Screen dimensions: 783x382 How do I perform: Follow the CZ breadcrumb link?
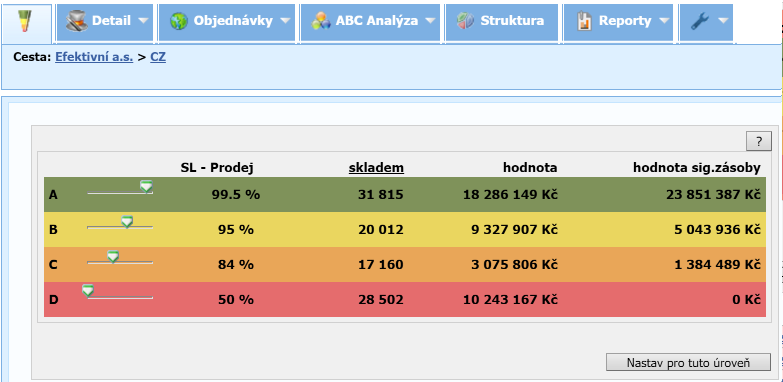[x=158, y=57]
